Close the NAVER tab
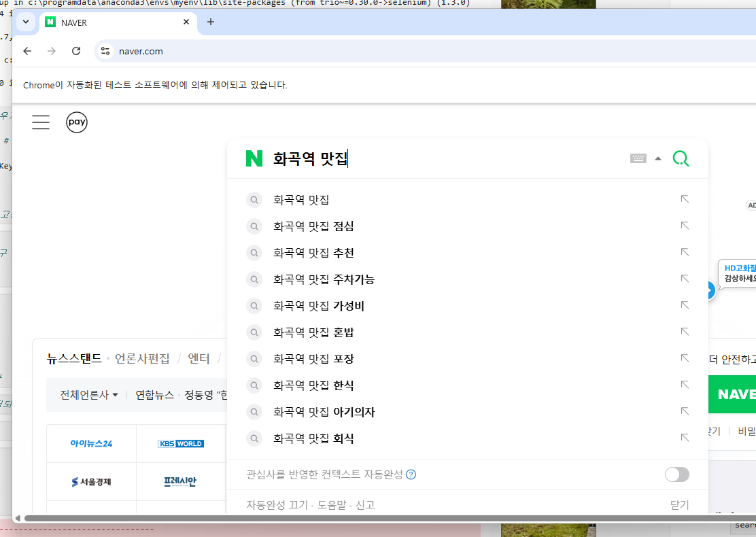756x537 pixels. 186,22
